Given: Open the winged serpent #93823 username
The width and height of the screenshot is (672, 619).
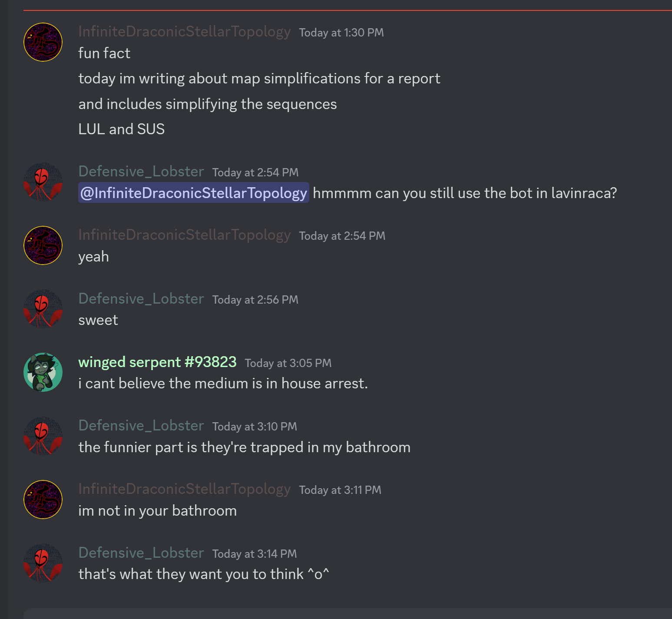Looking at the screenshot, I should pos(157,362).
